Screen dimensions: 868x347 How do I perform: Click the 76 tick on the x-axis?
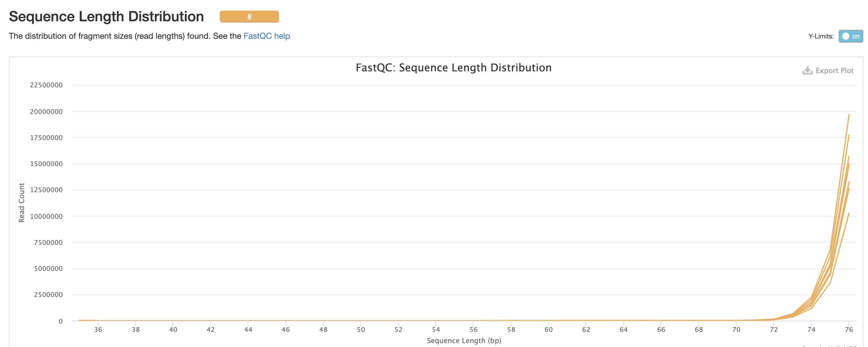point(848,330)
